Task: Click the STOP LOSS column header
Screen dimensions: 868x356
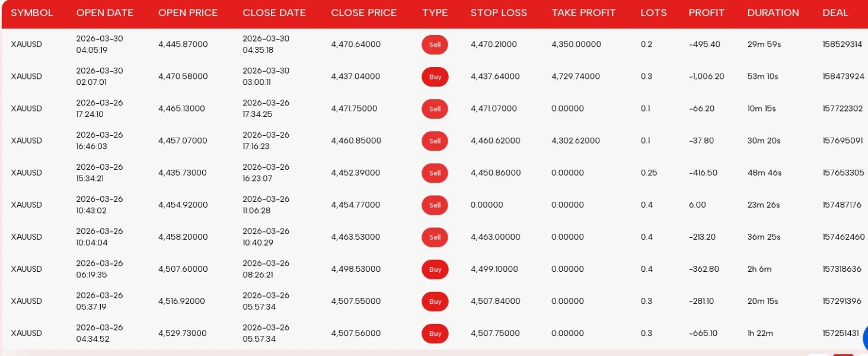Action: [x=499, y=12]
